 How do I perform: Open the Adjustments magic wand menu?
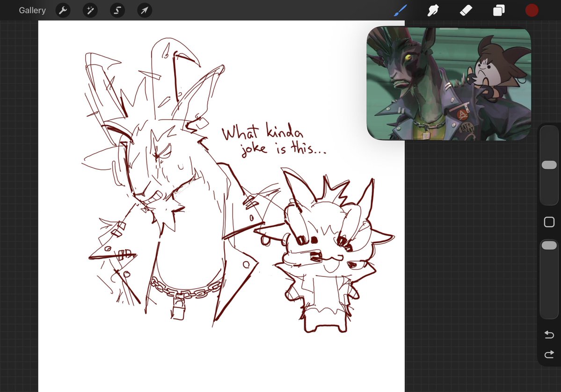tap(90, 10)
